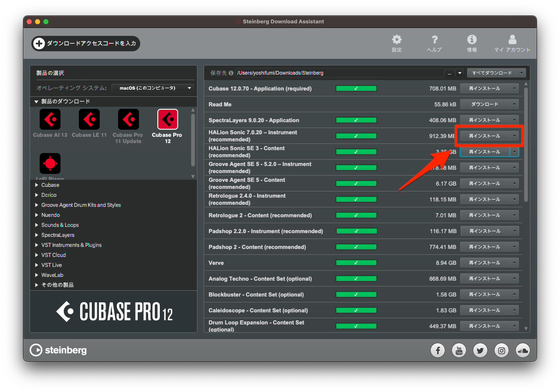Open dropdown arrow for HALion Sonic 7.0.20 Instrument
Viewport: 560px width, 392px height.
[x=515, y=136]
